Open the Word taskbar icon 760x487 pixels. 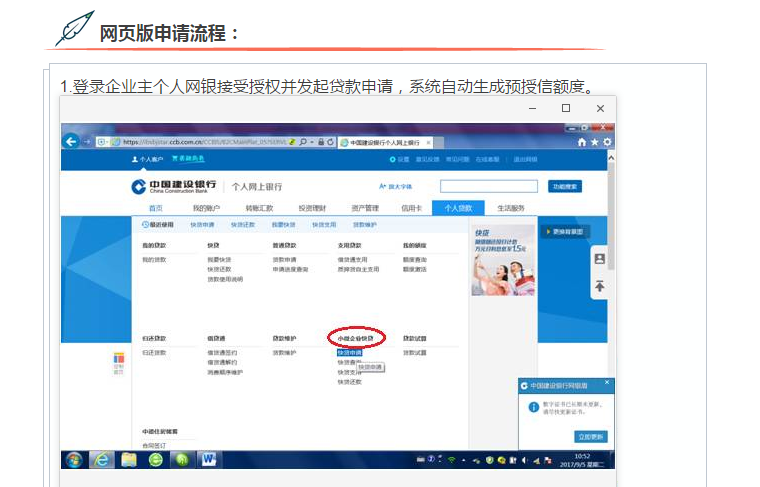point(208,460)
